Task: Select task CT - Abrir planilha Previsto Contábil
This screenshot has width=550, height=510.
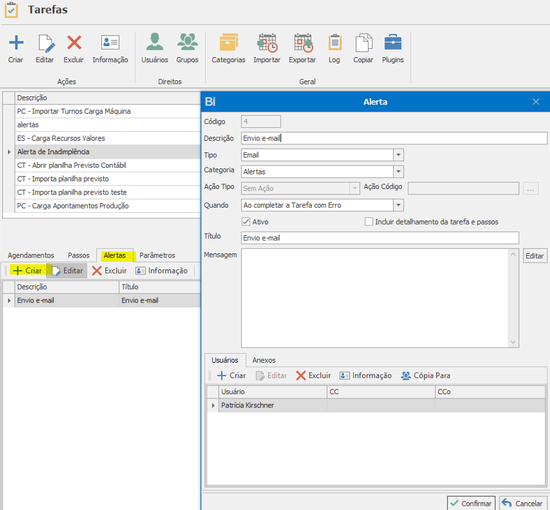Action: pyautogui.click(x=107, y=165)
